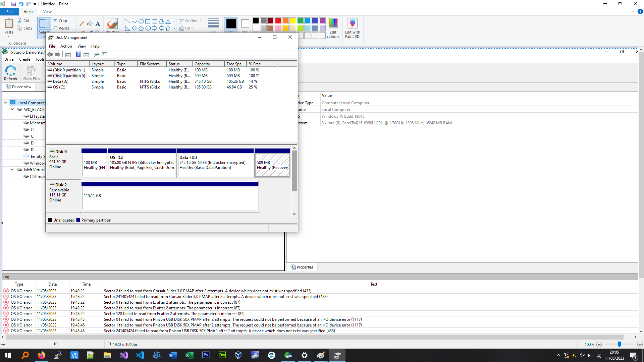
Task: Choose the green swatch in Paint's palette
Action: [x=300, y=21]
